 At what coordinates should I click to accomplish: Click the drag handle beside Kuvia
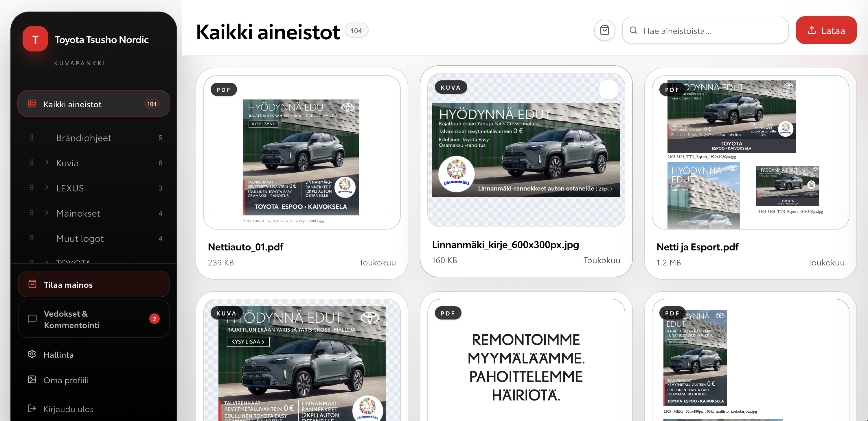[32, 163]
